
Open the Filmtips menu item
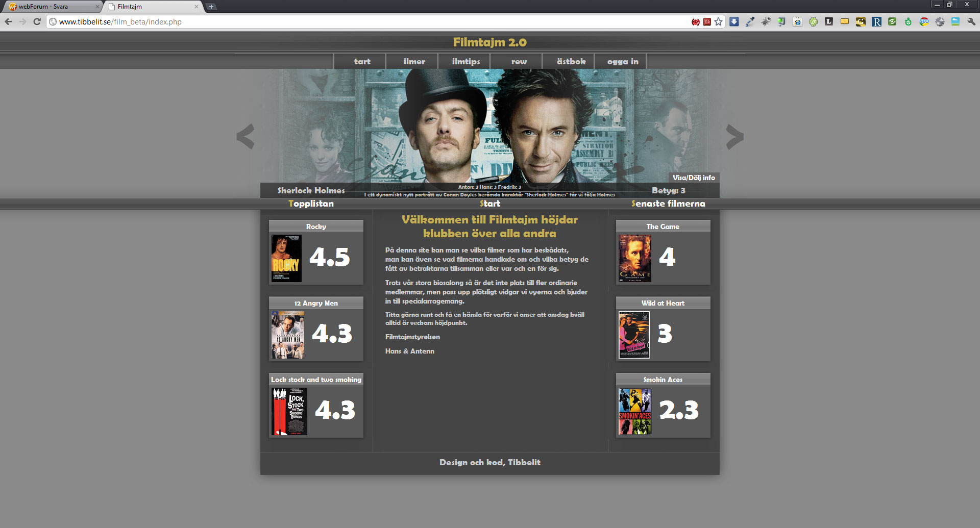464,61
